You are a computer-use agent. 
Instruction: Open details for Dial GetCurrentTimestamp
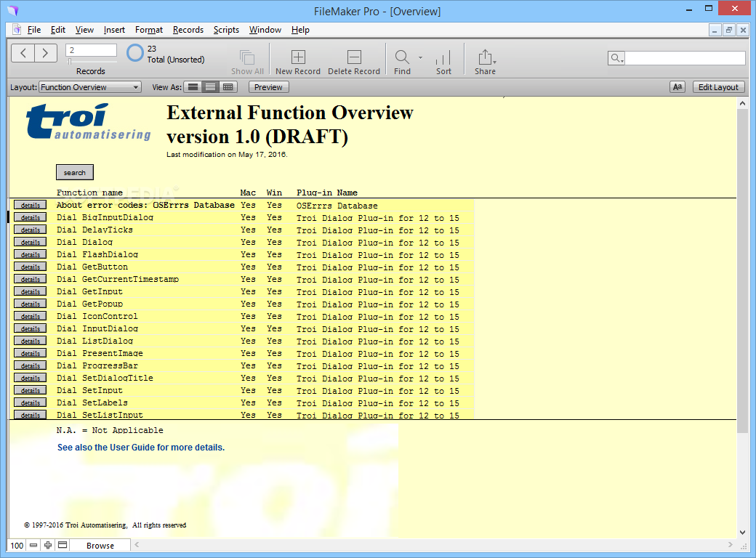pos(31,280)
